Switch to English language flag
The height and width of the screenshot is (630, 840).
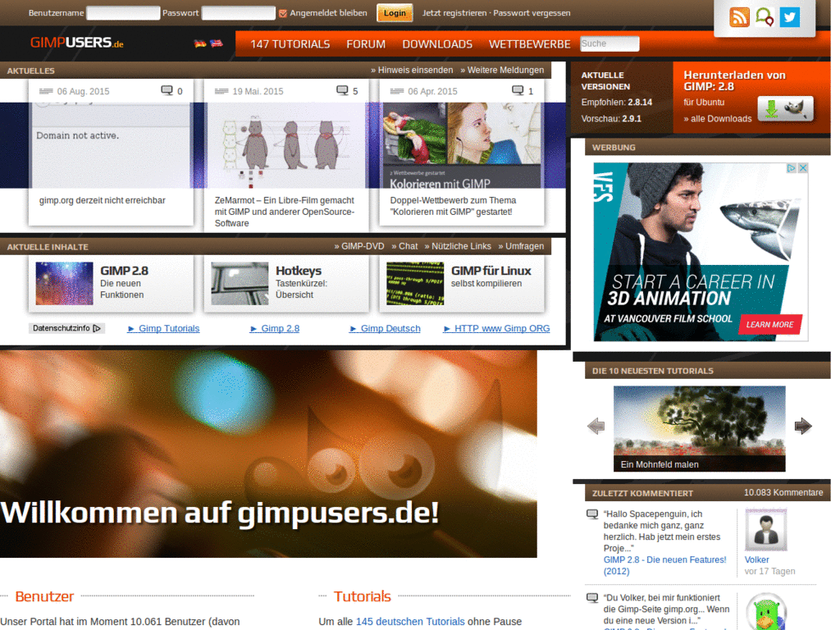[217, 43]
